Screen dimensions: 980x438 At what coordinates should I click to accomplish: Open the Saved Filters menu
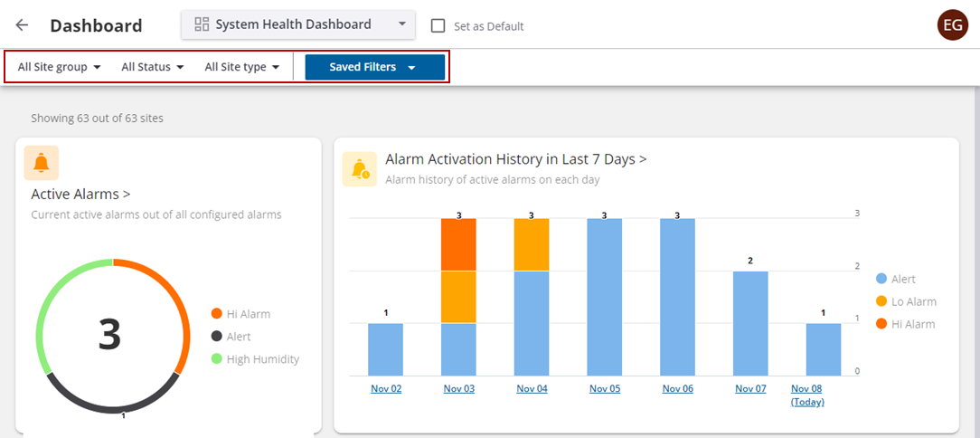[x=374, y=67]
